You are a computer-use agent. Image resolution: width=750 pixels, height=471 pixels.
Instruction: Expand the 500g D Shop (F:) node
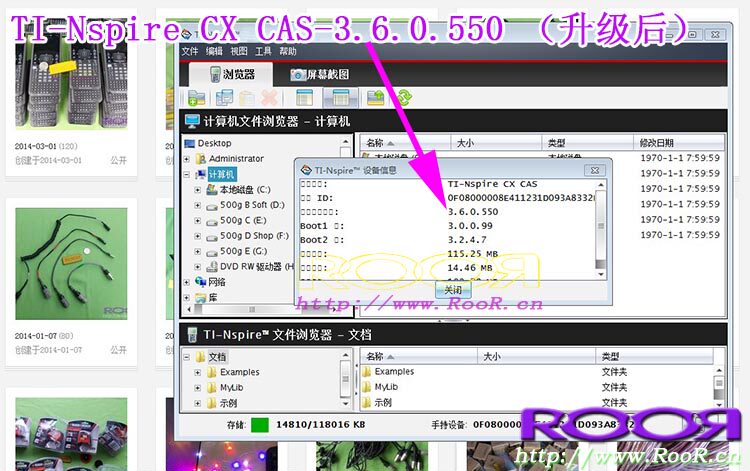(198, 236)
